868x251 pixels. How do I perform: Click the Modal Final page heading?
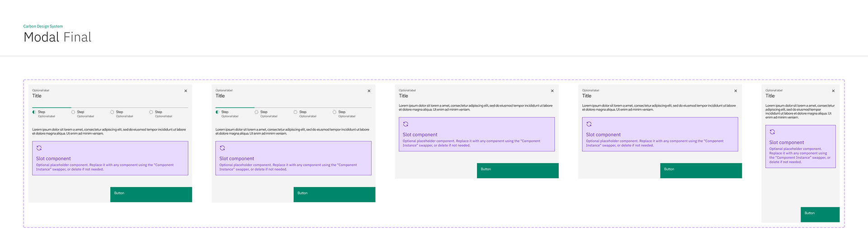tap(57, 37)
